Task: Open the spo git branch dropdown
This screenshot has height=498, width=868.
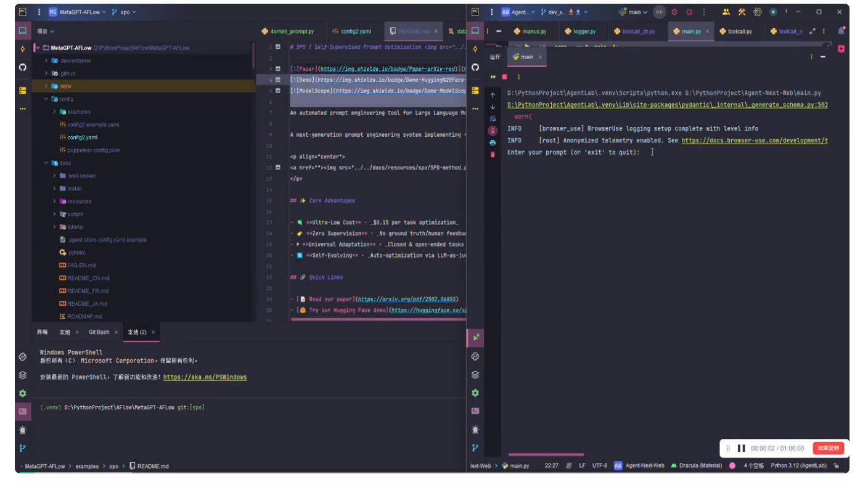Action: click(125, 12)
